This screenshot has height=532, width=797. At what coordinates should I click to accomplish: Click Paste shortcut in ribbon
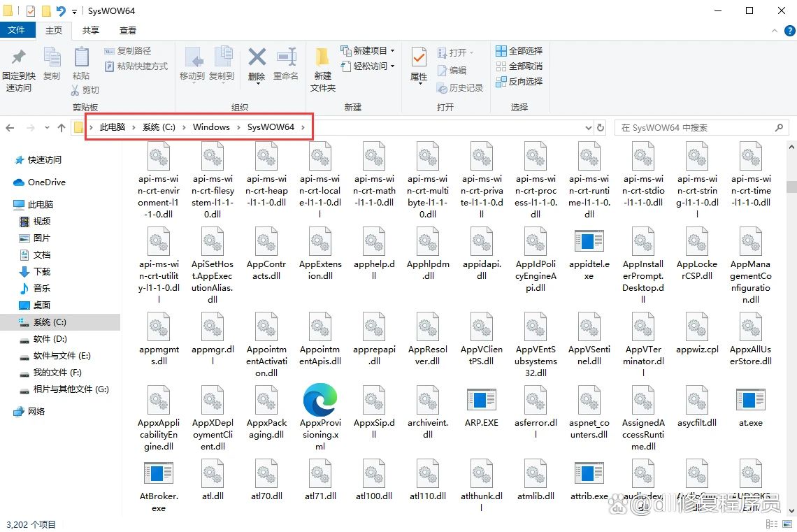click(136, 66)
